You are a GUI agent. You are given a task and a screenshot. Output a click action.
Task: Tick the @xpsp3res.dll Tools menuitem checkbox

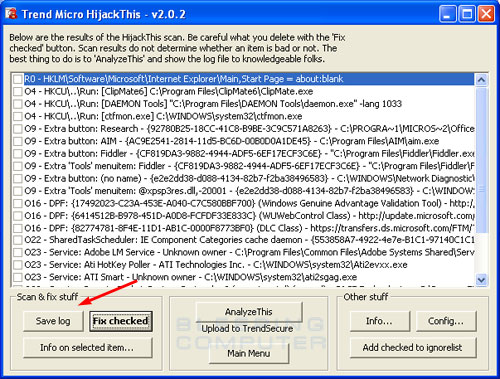click(x=18, y=191)
